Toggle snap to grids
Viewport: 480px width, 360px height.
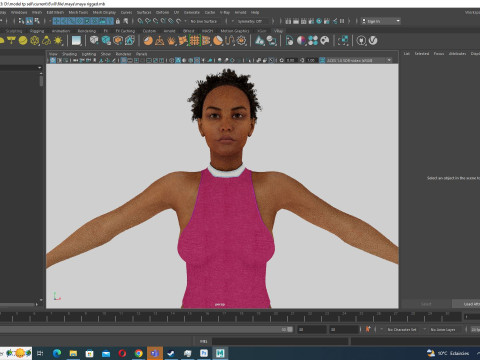point(140,21)
